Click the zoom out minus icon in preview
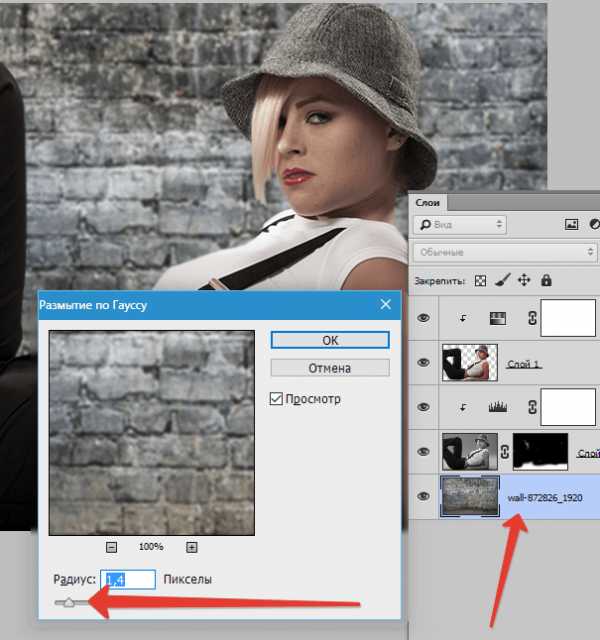This screenshot has width=600, height=640. tap(111, 547)
